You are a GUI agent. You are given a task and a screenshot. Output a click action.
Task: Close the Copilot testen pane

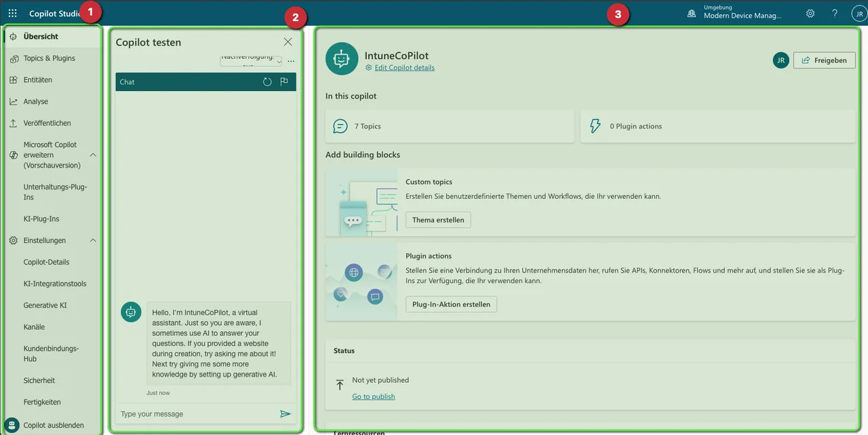pos(288,42)
